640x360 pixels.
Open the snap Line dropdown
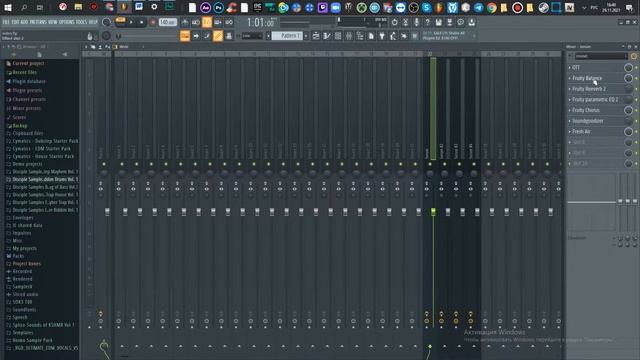pyautogui.click(x=252, y=36)
